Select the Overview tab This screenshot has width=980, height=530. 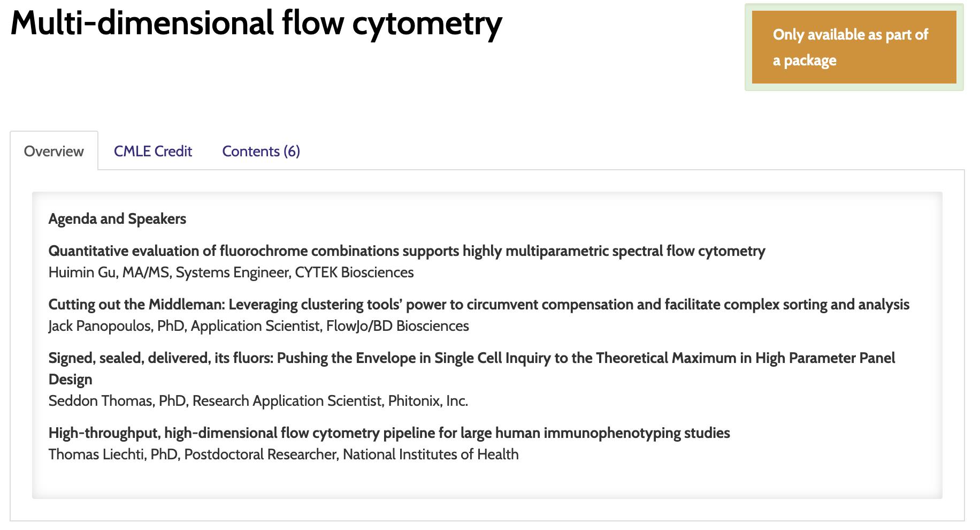[54, 151]
